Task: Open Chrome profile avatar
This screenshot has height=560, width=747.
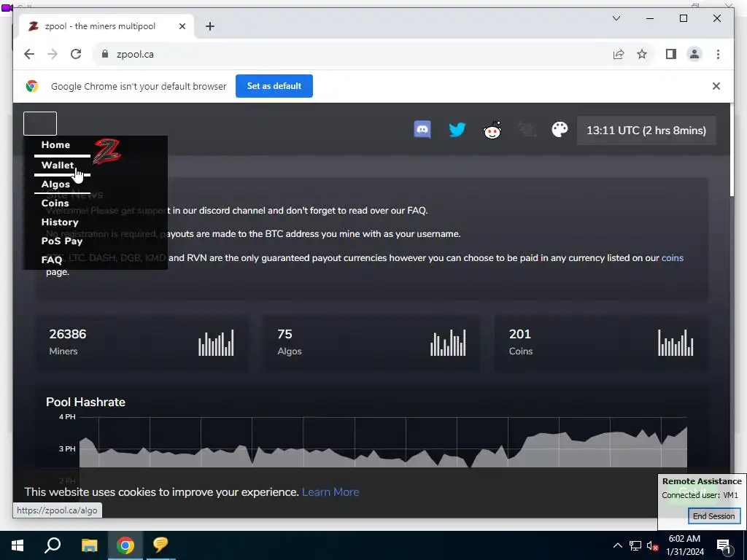Action: [694, 54]
